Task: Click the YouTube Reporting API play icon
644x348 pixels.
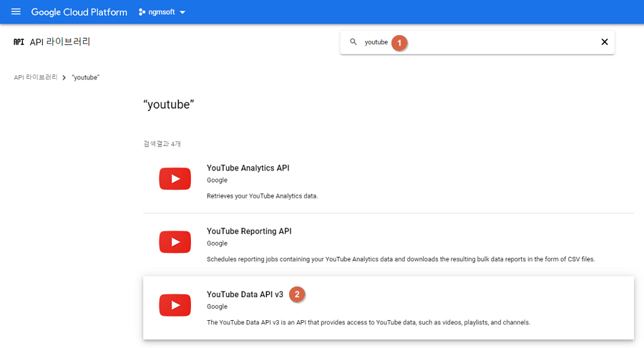Action: pyautogui.click(x=175, y=242)
